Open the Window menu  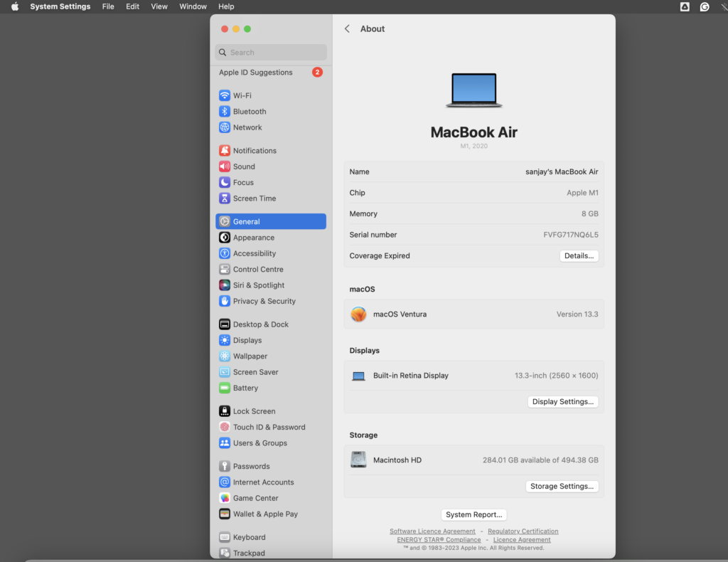tap(193, 6)
